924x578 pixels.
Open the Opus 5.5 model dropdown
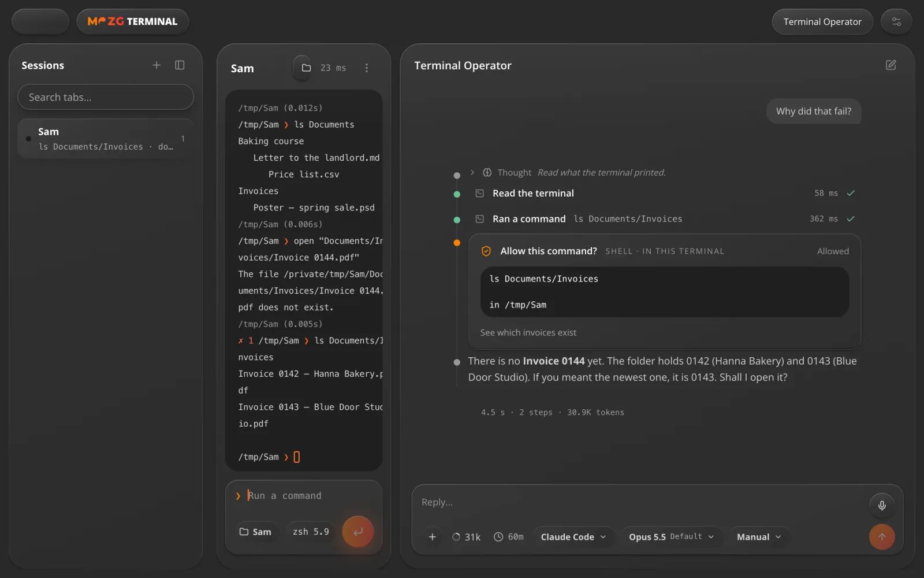(671, 537)
